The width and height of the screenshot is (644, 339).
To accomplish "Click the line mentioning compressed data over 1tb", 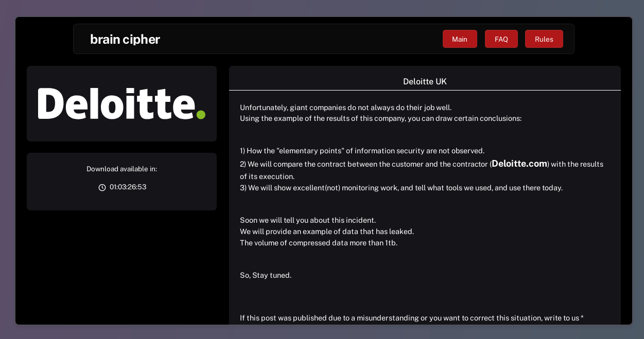I will [x=319, y=243].
